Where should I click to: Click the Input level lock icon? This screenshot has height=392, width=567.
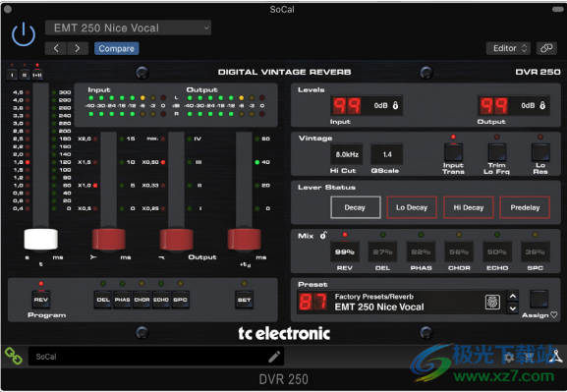tap(396, 105)
